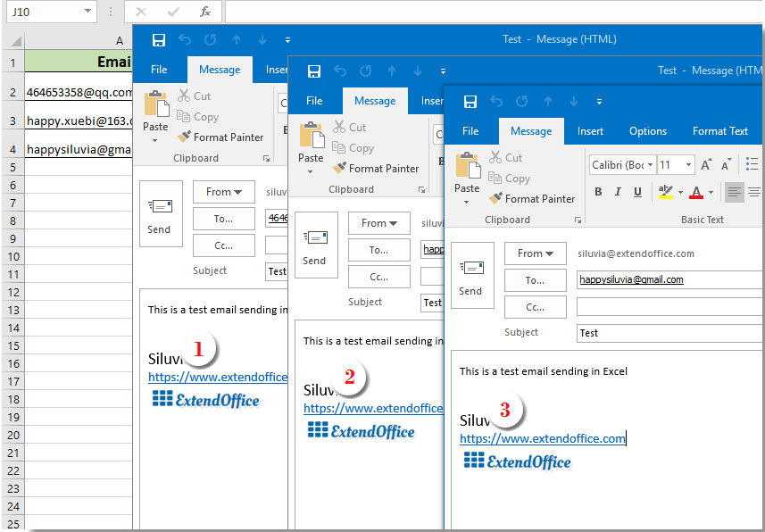This screenshot has height=532, width=765.
Task: Click the Subject field containing Test in front window
Action: click(x=669, y=333)
